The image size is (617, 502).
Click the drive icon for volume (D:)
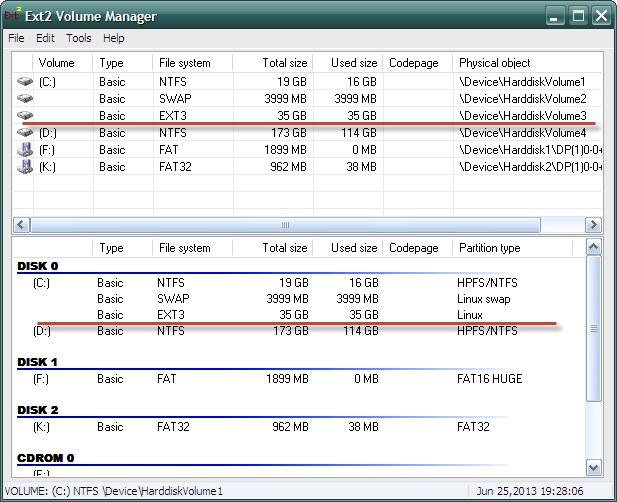(25, 133)
